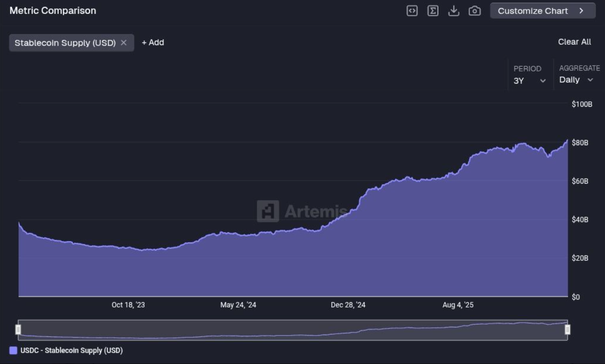Viewport: 605px width, 364px height.
Task: Select the Stablecoin Supply (USD) chip label
Action: pos(65,43)
